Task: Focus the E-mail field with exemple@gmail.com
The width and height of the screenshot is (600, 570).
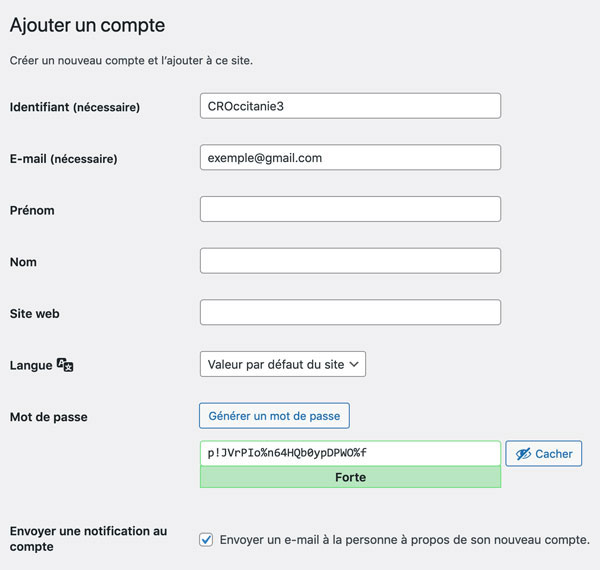Action: [x=350, y=158]
